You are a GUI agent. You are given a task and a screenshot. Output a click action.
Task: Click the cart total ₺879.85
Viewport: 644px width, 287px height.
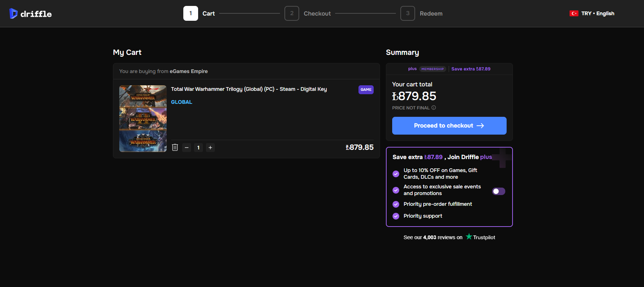coord(414,96)
